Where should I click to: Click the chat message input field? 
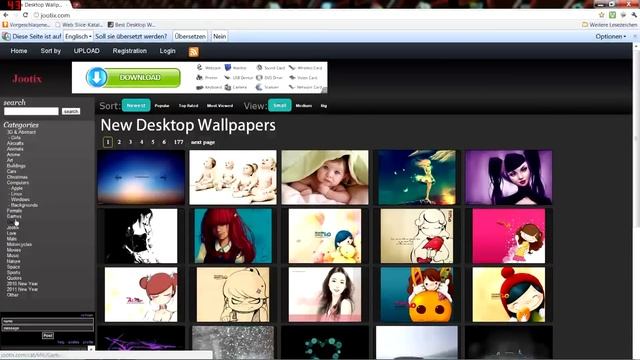tap(47, 328)
